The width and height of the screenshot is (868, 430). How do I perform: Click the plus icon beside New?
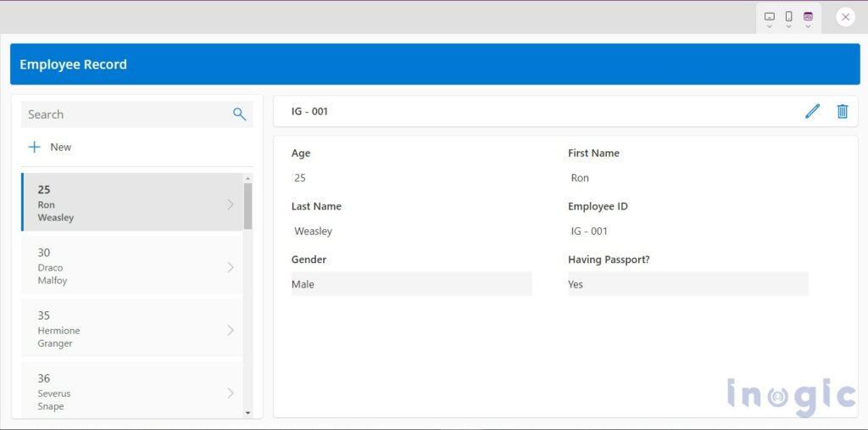point(35,147)
